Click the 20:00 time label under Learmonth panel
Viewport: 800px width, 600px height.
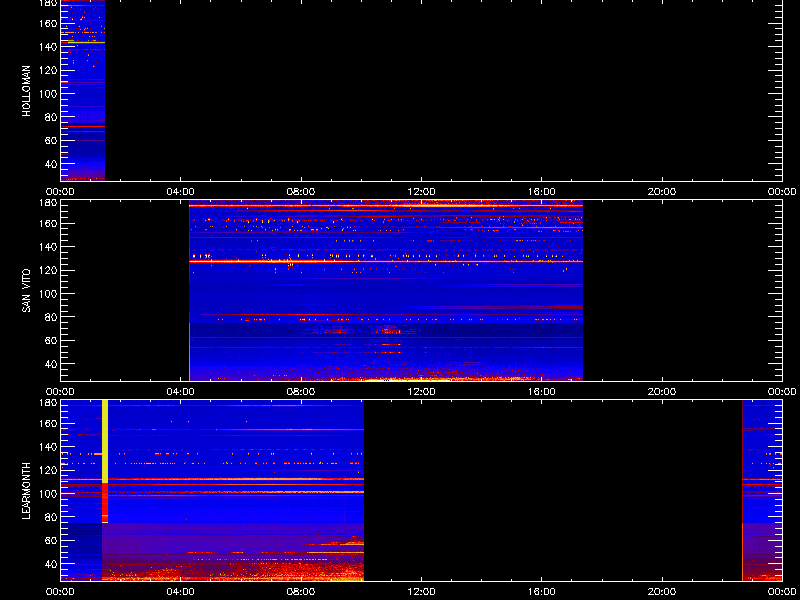662,592
